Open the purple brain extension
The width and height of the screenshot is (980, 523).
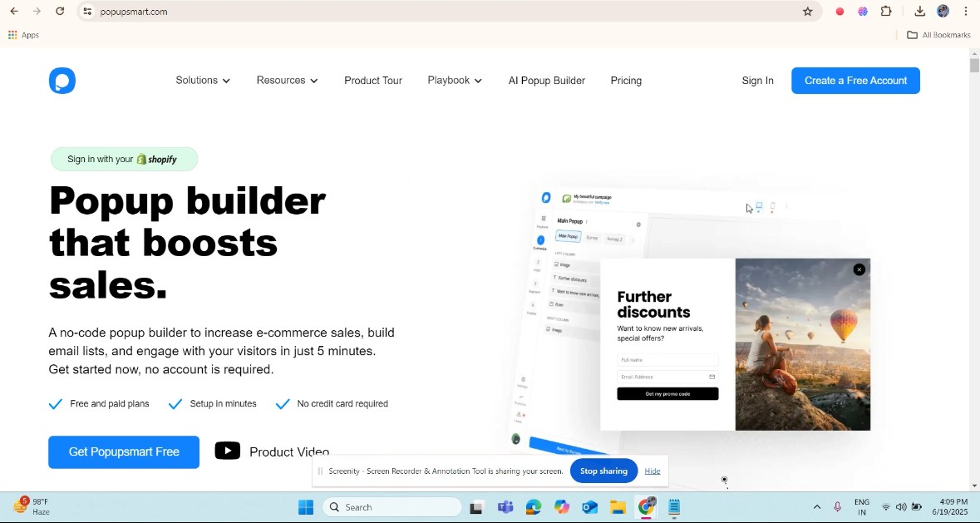click(x=863, y=12)
